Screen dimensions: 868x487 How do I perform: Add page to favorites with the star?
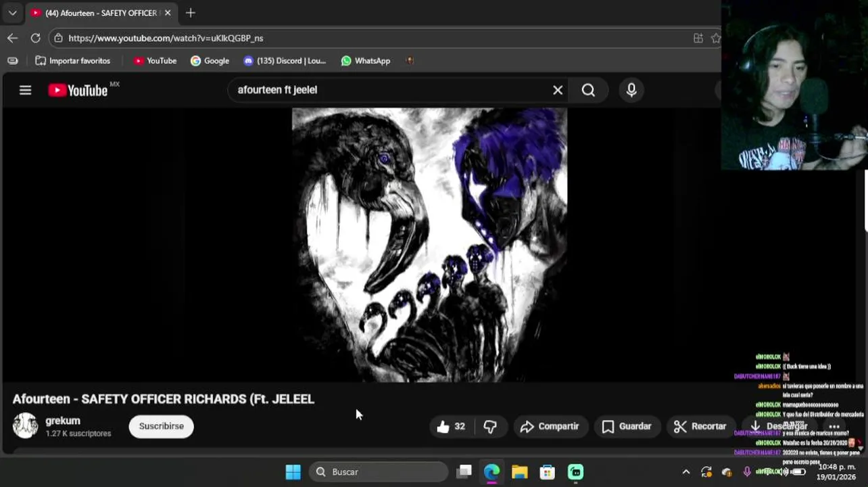[x=716, y=38]
